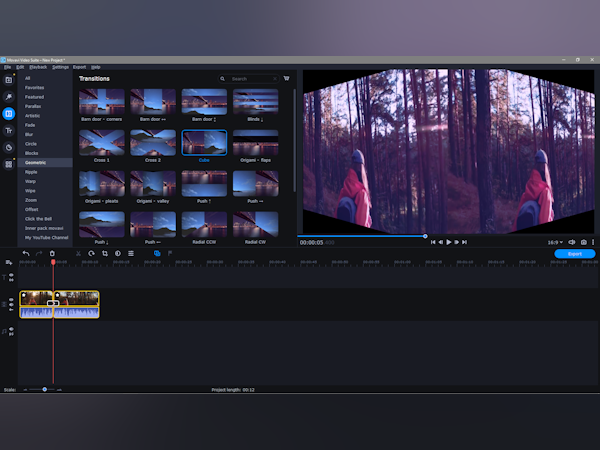Viewport: 600px width, 450px height.
Task: Select Barn door - corners transition
Action: click(x=101, y=101)
